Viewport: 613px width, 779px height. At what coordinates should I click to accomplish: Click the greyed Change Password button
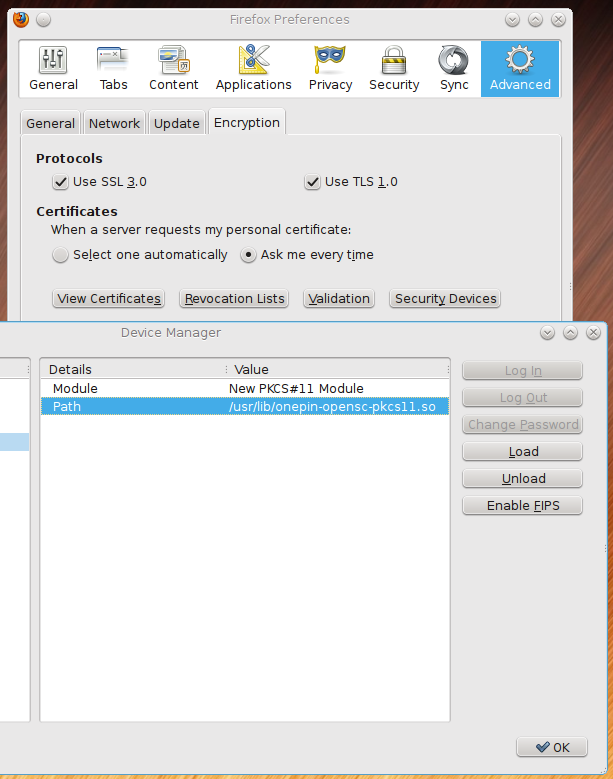(x=523, y=425)
